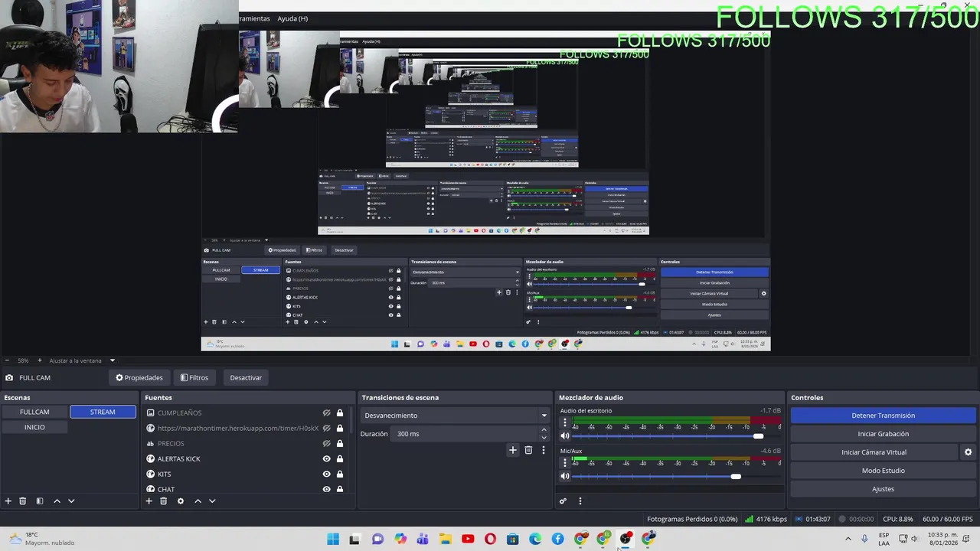Show the CUMPLEAÑOS source

pyautogui.click(x=327, y=413)
